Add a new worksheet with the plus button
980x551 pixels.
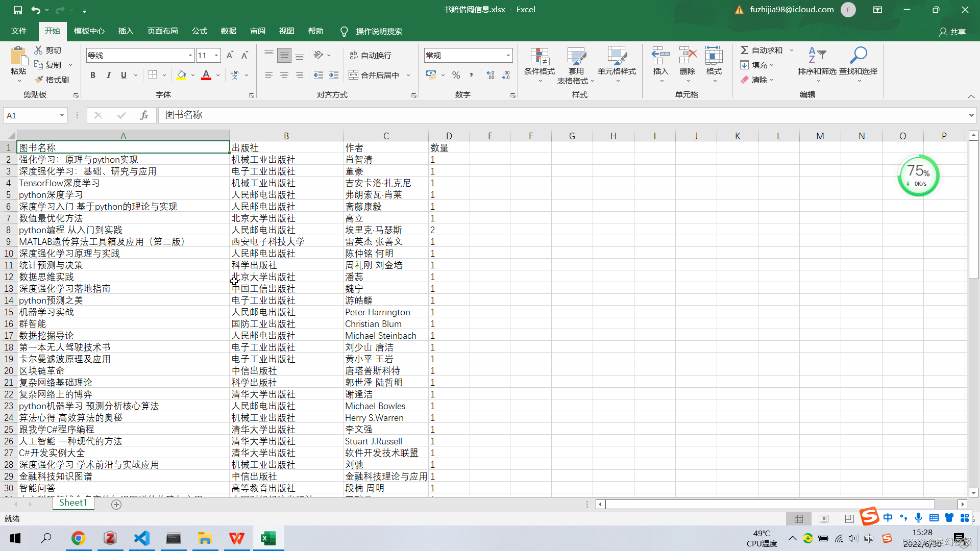pyautogui.click(x=116, y=504)
